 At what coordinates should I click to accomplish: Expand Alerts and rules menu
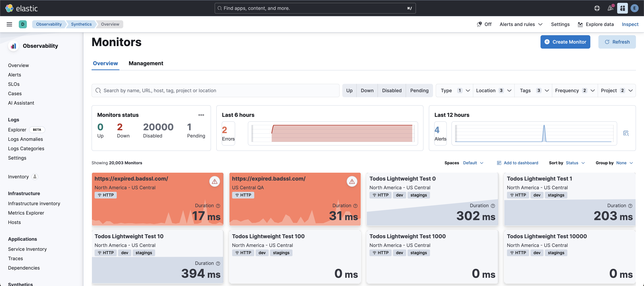[521, 24]
